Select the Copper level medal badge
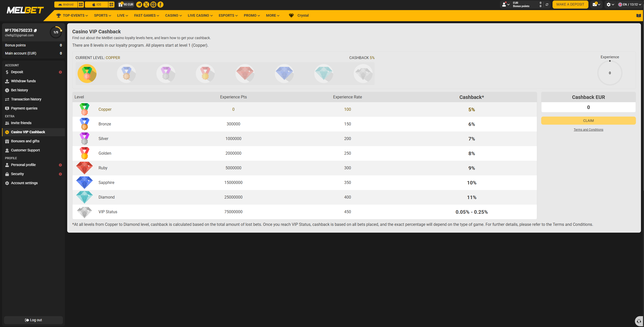The height and width of the screenshot is (327, 644). click(x=87, y=73)
